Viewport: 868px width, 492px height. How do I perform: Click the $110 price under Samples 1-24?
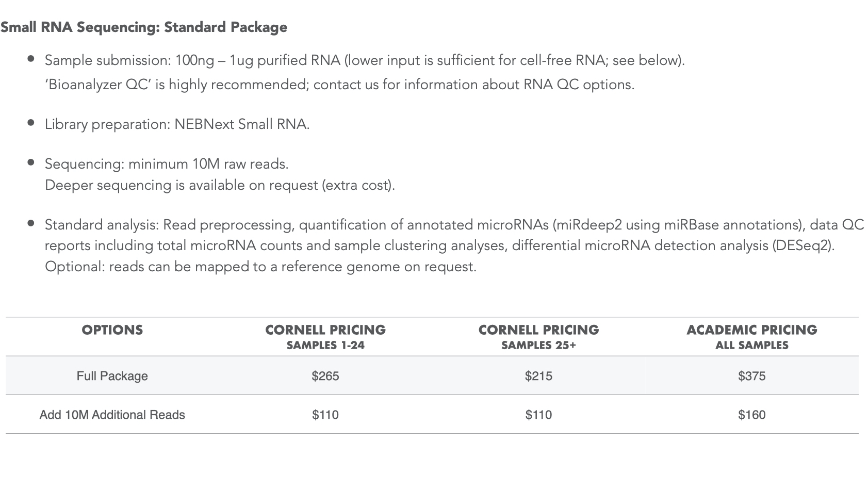pos(325,415)
